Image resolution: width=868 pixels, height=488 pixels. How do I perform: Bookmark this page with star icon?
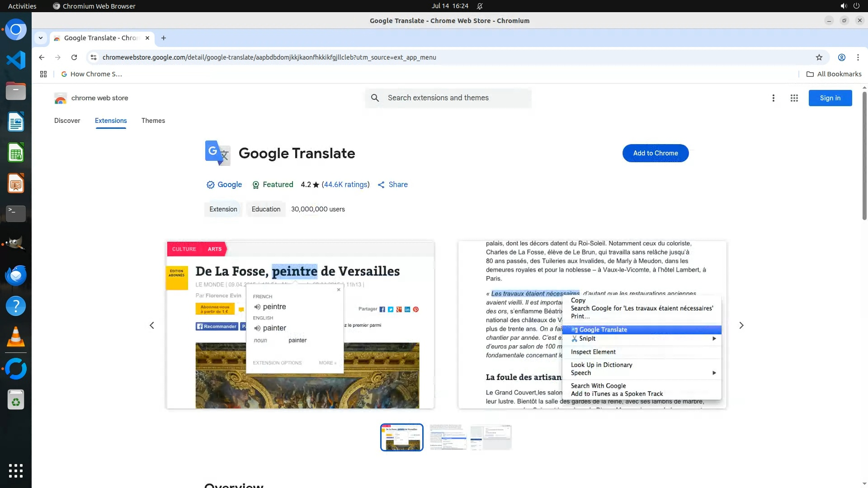[819, 57]
